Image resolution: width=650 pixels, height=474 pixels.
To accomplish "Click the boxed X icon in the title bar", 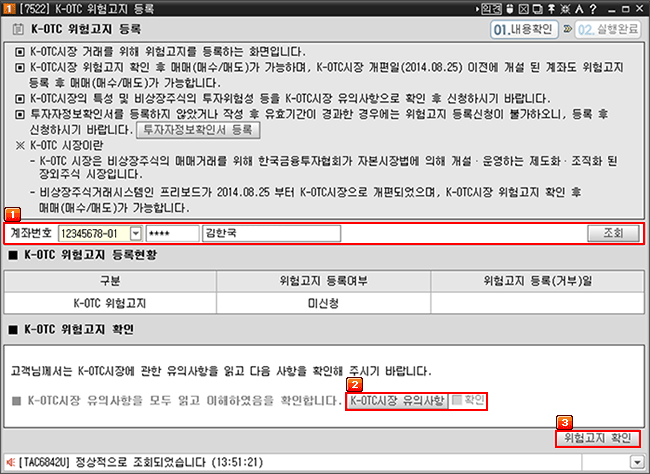I will [x=524, y=9].
